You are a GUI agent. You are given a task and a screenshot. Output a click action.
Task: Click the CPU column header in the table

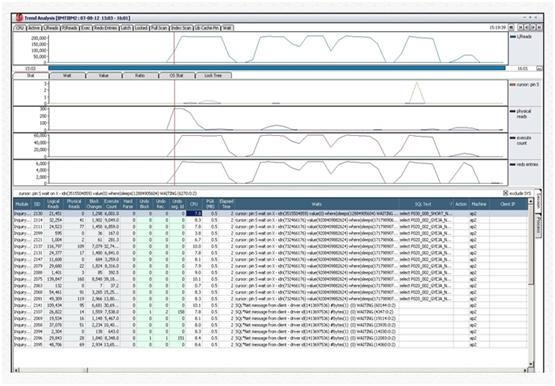tap(194, 204)
